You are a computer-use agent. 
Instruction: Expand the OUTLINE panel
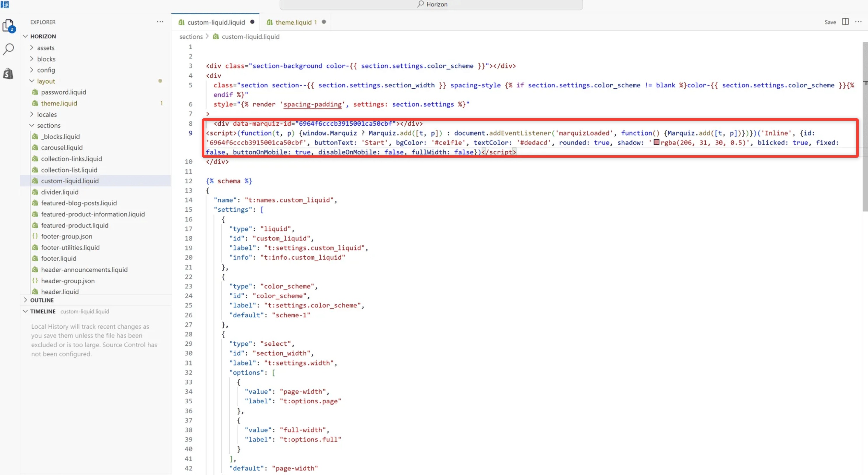click(x=42, y=300)
